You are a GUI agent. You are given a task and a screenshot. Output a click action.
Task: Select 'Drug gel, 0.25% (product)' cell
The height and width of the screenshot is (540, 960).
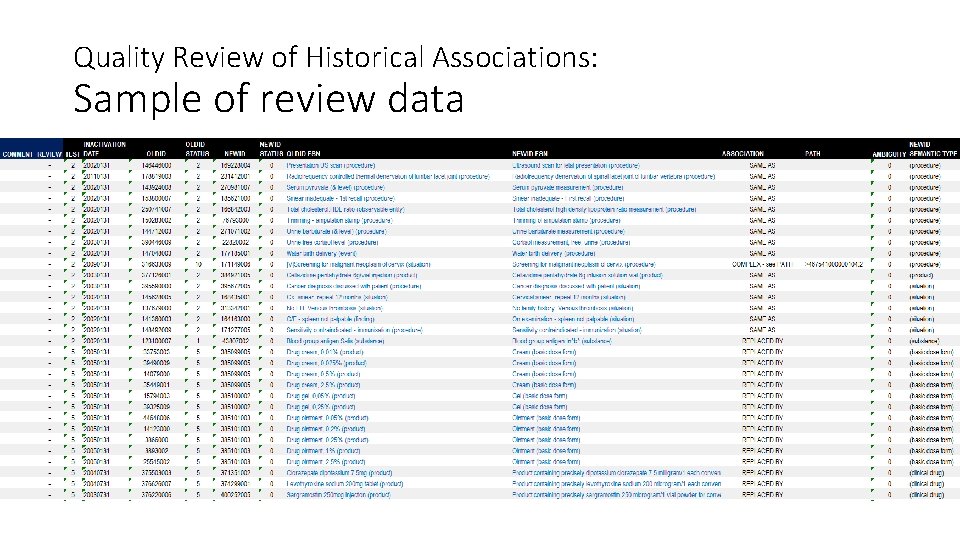320,407
